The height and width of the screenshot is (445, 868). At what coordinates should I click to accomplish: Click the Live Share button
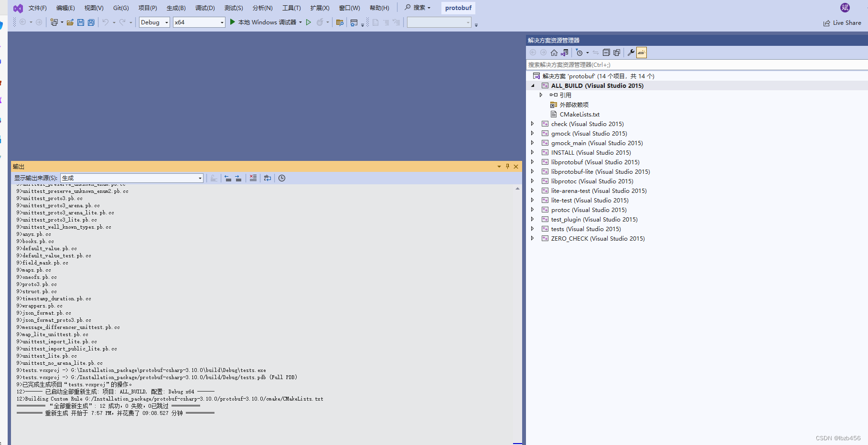click(x=842, y=23)
